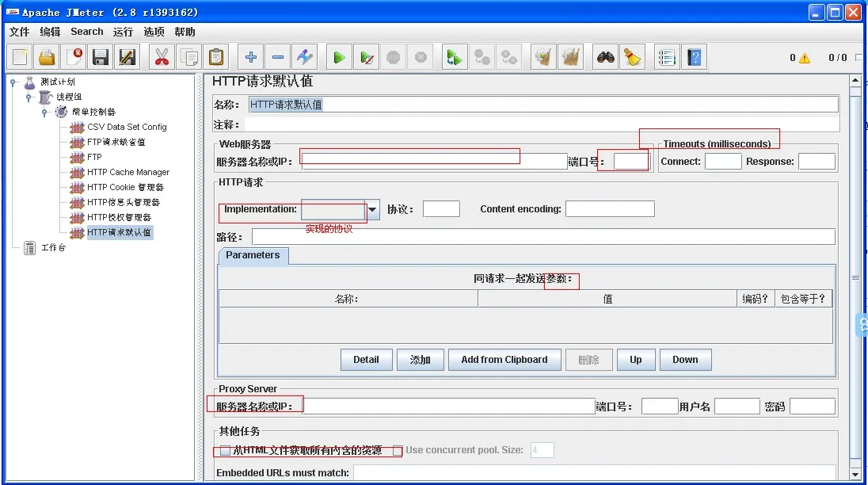The height and width of the screenshot is (485, 868).
Task: Click the Proxy Server 用户名 field
Action: 737,407
